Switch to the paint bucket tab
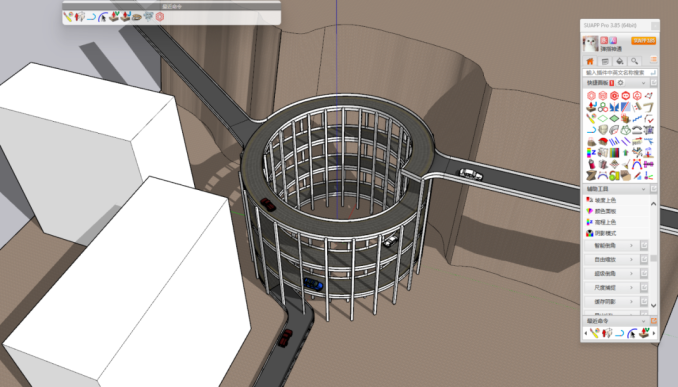 coord(619,61)
